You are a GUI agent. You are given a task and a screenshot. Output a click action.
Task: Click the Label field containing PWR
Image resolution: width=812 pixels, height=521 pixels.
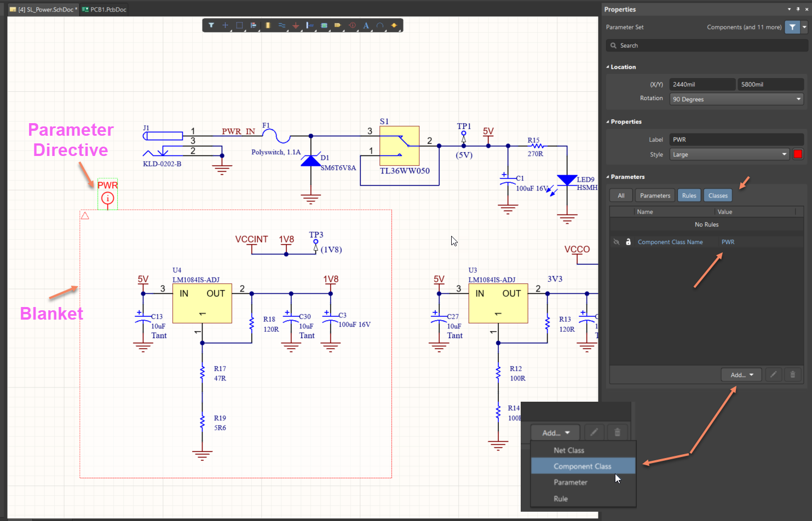[736, 140]
